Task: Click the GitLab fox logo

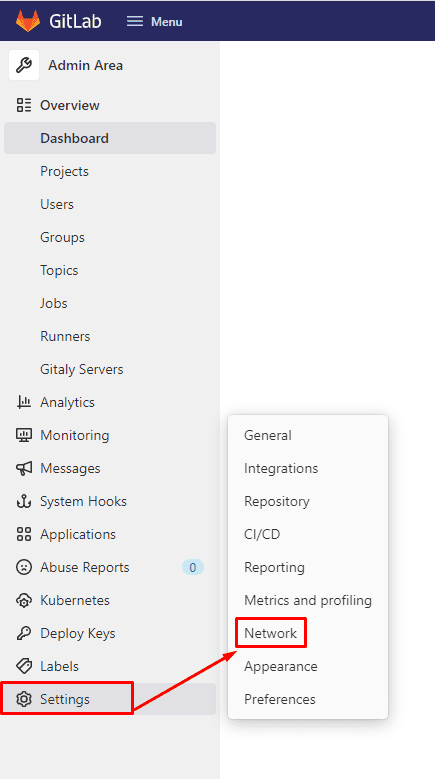Action: click(x=28, y=21)
